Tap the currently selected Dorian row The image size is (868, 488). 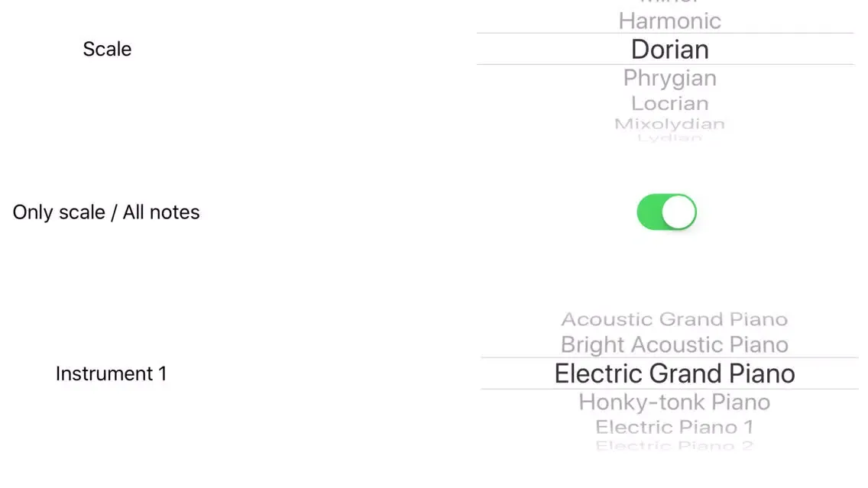point(666,49)
